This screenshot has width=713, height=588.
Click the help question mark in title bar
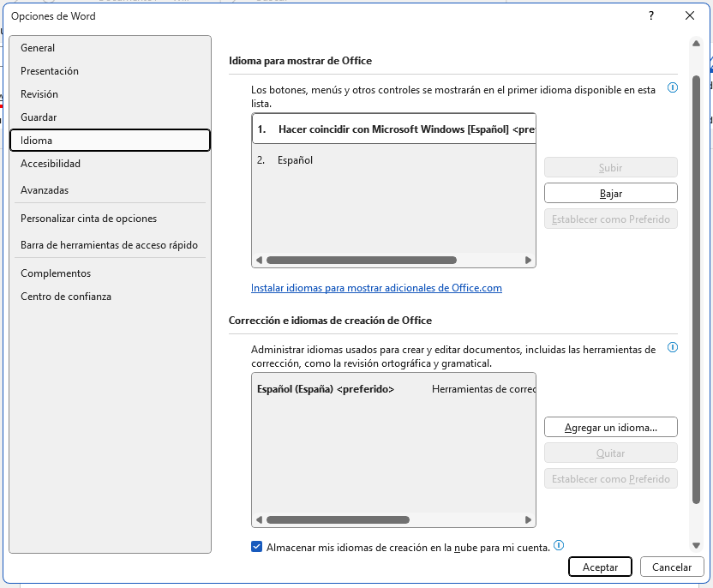pyautogui.click(x=651, y=15)
